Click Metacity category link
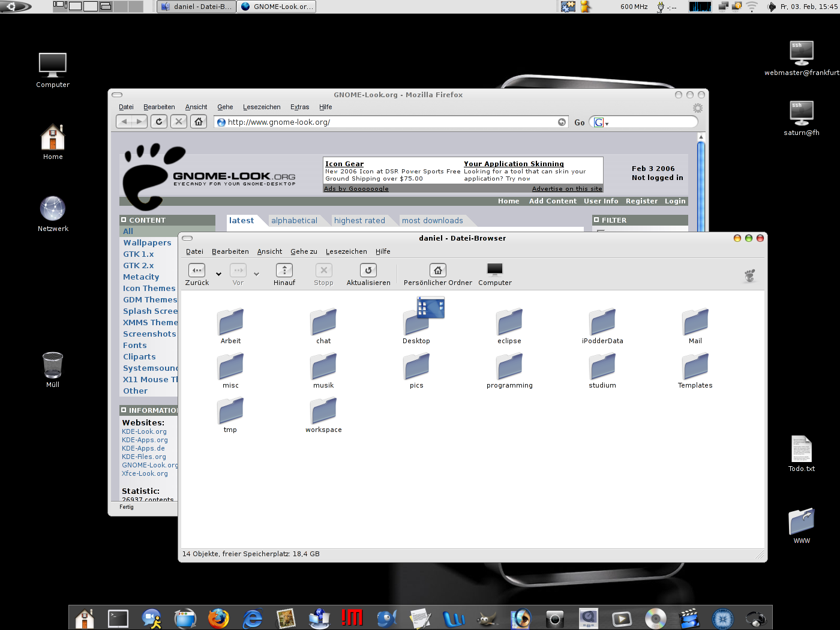The image size is (840, 630). (141, 277)
